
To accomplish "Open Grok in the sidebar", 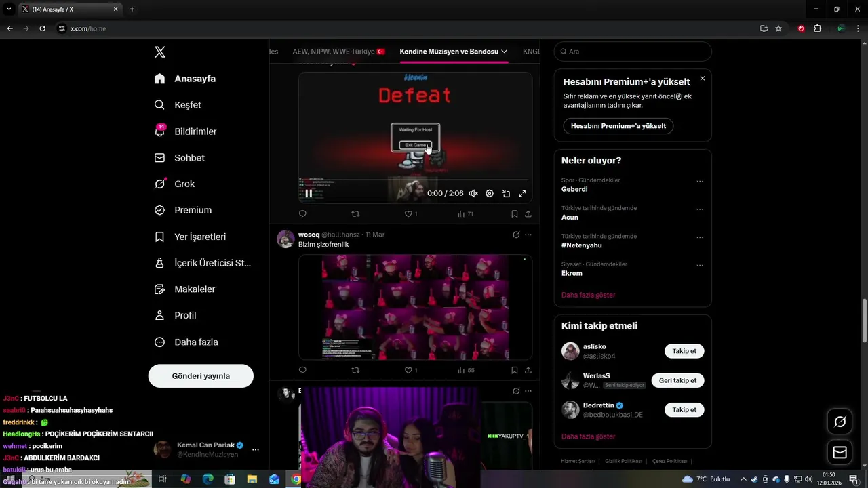I will [174, 184].
